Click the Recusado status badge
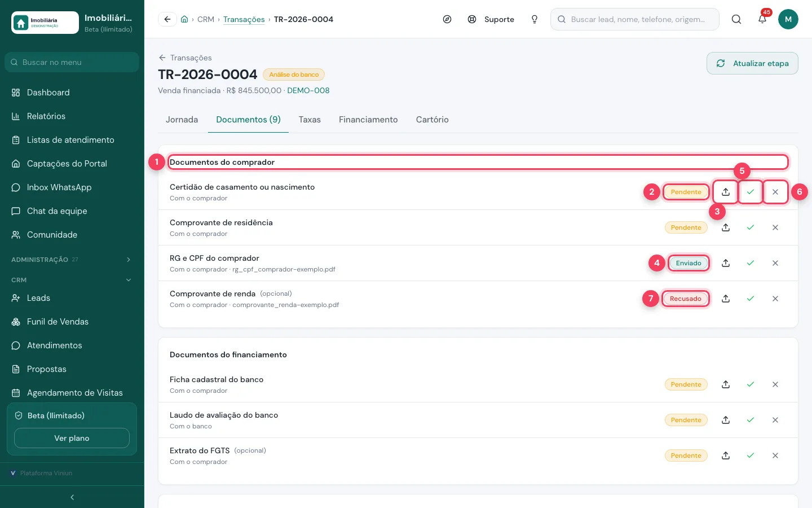This screenshot has width=812, height=508. [686, 299]
